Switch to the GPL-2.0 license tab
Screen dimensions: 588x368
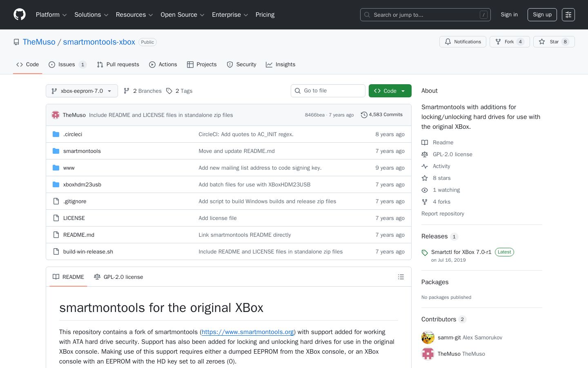point(118,277)
